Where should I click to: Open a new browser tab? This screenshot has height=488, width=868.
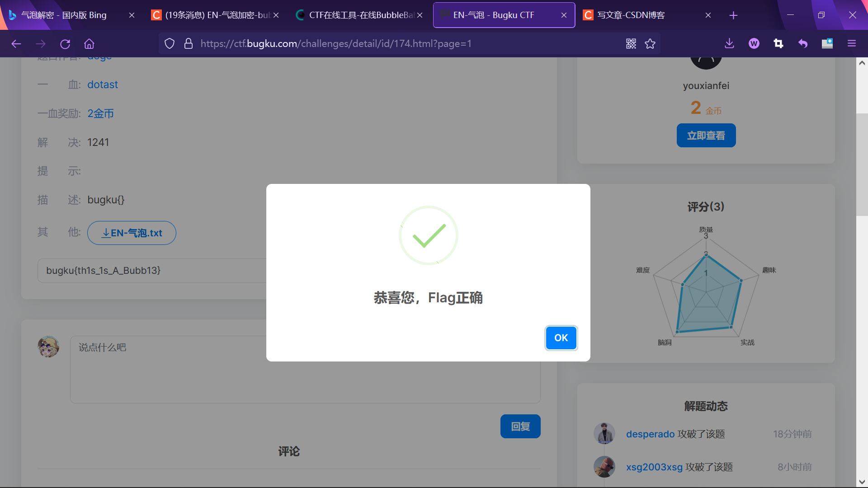733,15
